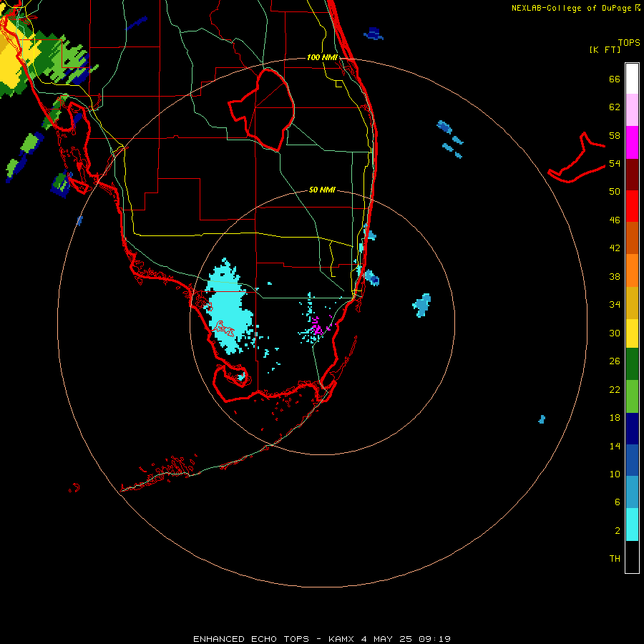Select the light green legend swatch

[632, 396]
